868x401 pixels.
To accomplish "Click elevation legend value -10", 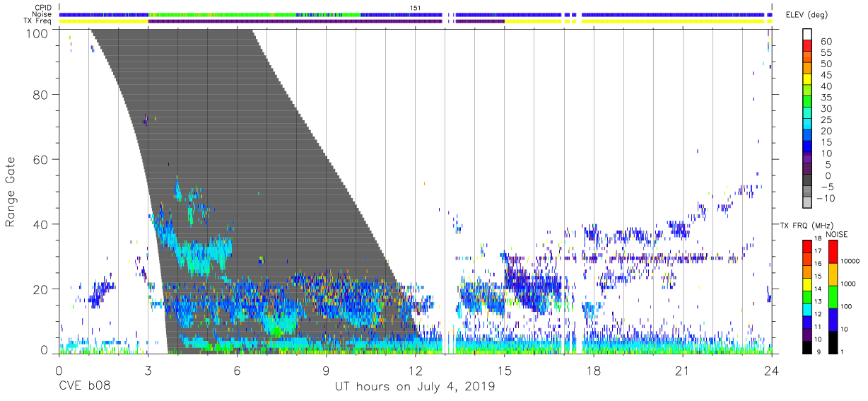I will 827,199.
